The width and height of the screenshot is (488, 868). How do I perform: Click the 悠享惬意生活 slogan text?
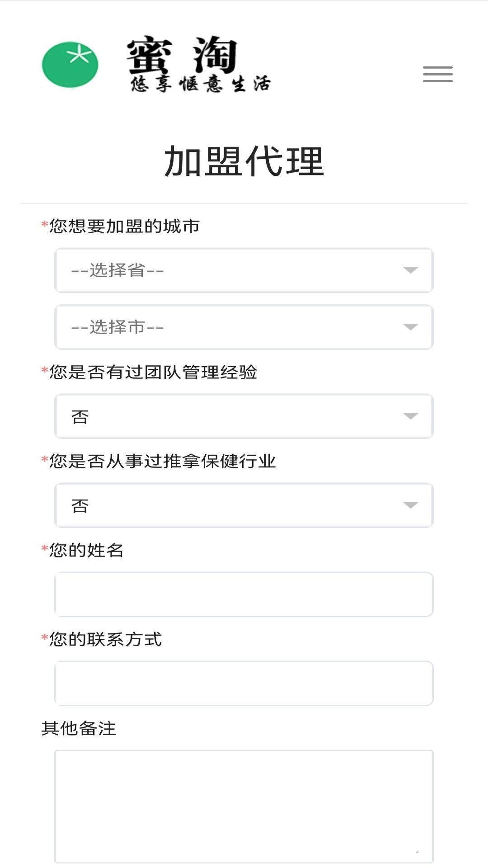click(x=201, y=84)
